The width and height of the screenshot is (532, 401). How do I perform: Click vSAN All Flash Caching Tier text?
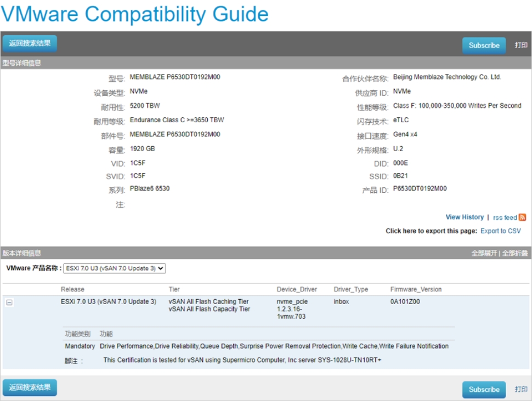click(208, 302)
